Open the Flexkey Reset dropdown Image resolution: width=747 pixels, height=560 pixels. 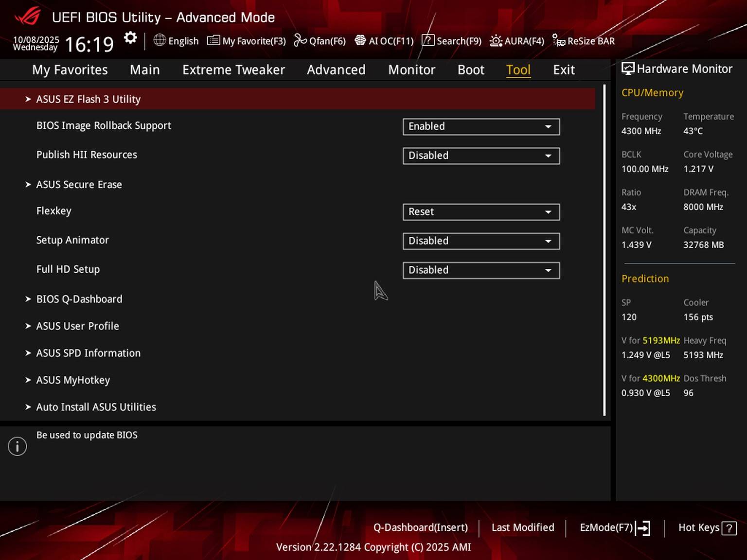(481, 212)
